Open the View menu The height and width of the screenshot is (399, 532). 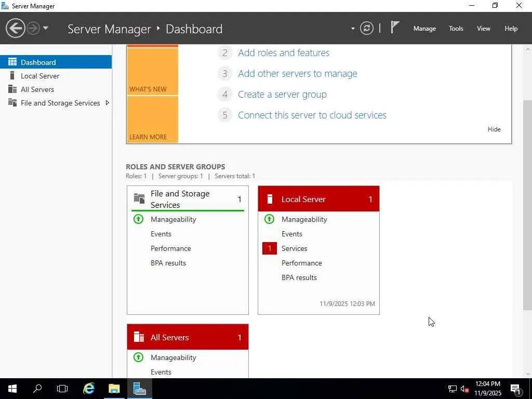(x=483, y=29)
